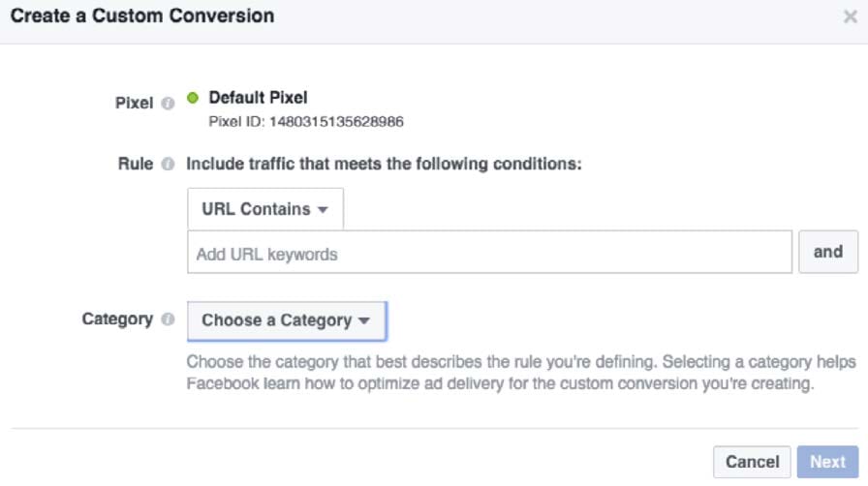Click the caret arrow on URL Contains
Image resolution: width=868 pixels, height=486 pixels.
point(324,210)
